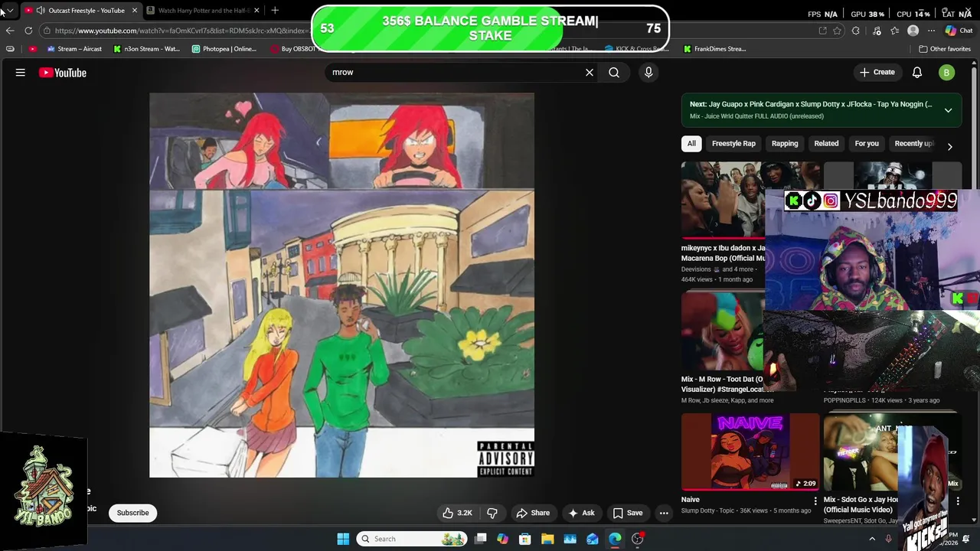Open the Create dropdown button
The image size is (980, 551).
pyautogui.click(x=877, y=72)
